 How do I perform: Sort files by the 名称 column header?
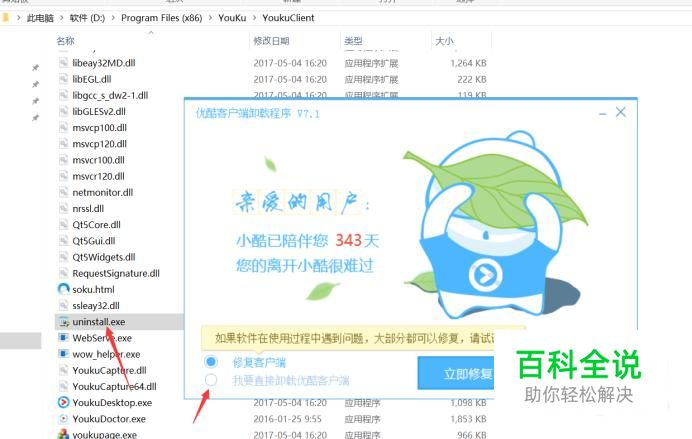65,41
